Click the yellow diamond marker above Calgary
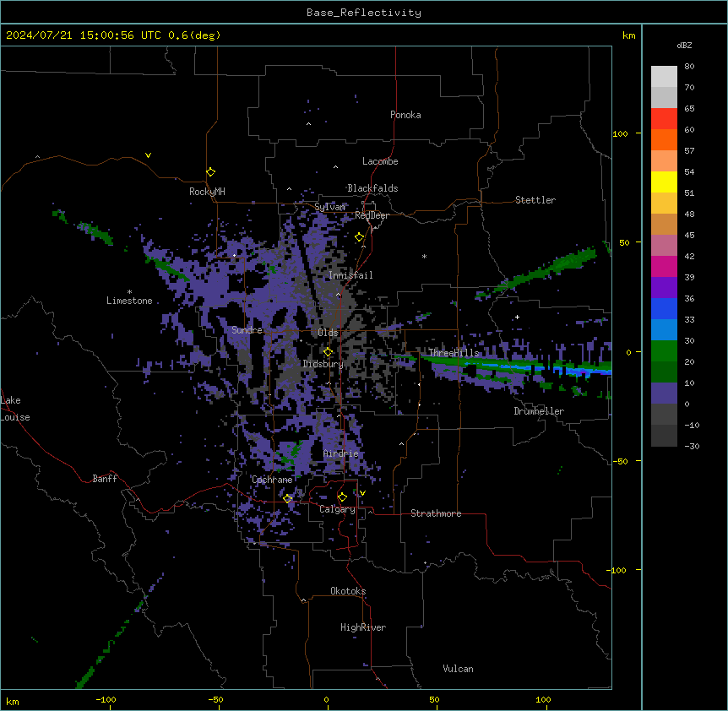 (342, 497)
